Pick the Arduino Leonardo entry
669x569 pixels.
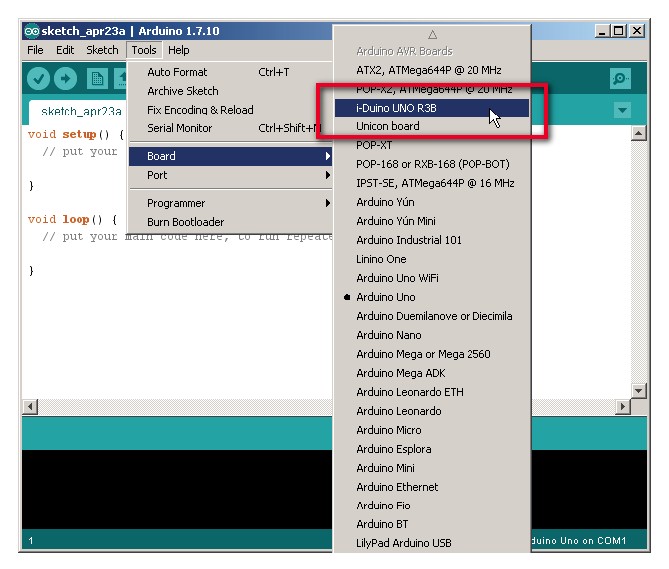click(x=432, y=411)
